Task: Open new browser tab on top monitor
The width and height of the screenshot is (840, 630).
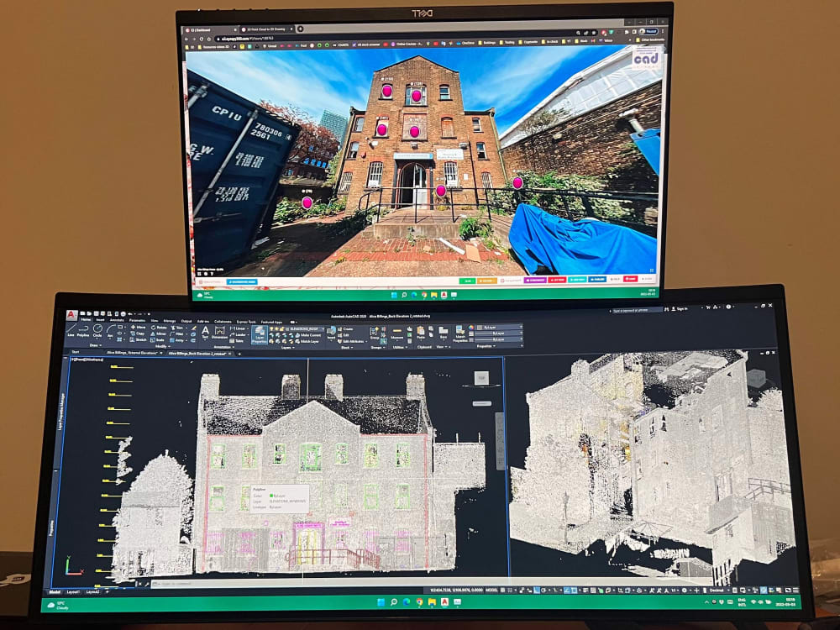Action: (301, 29)
